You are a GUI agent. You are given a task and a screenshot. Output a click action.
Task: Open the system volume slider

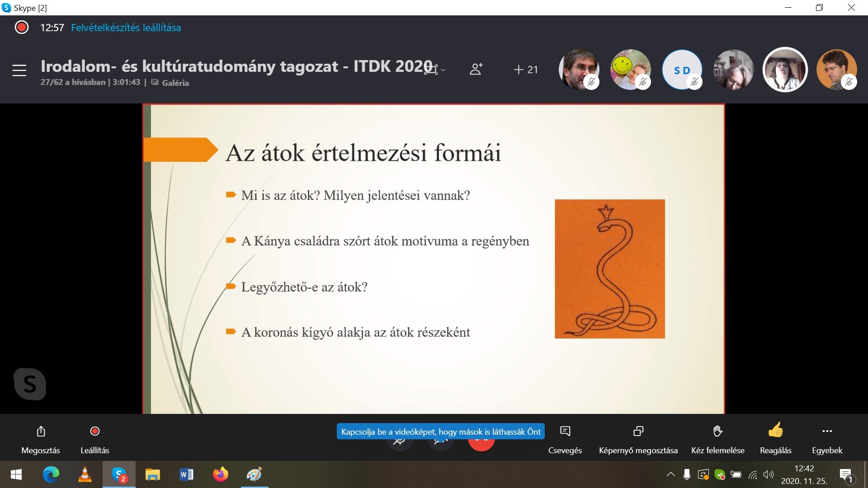pyautogui.click(x=768, y=474)
